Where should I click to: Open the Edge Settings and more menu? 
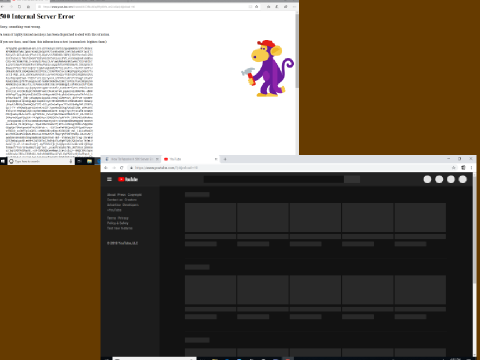pos(294,7)
